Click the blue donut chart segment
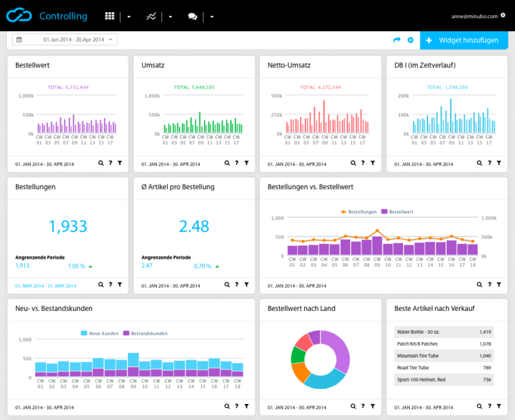 click(x=325, y=380)
